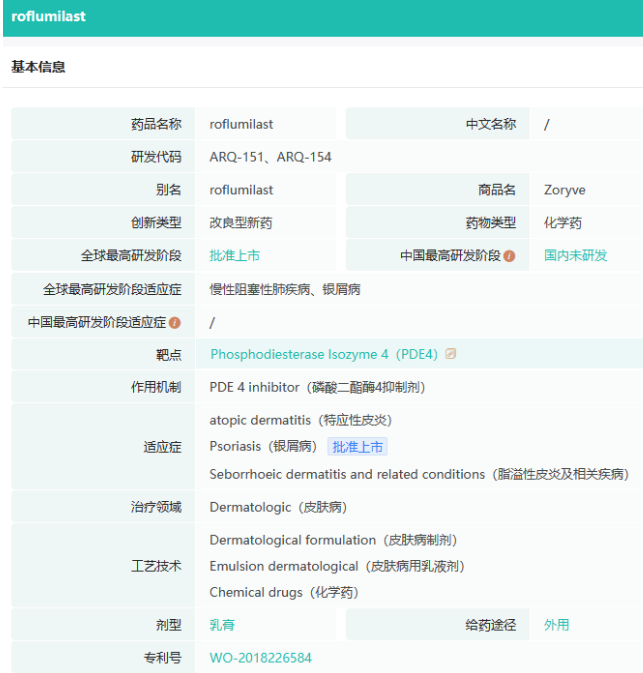
Task: Click the trade name Zoryve
Action: coord(564,190)
